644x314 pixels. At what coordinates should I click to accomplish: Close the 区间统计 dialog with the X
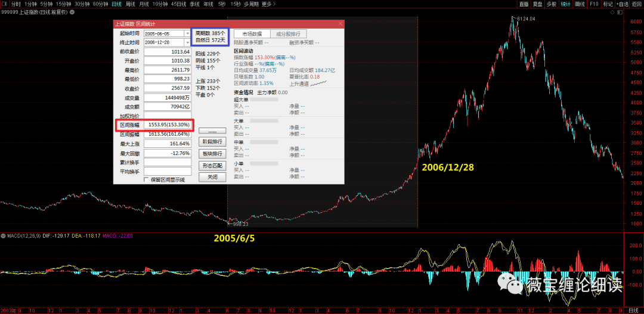coord(340,24)
